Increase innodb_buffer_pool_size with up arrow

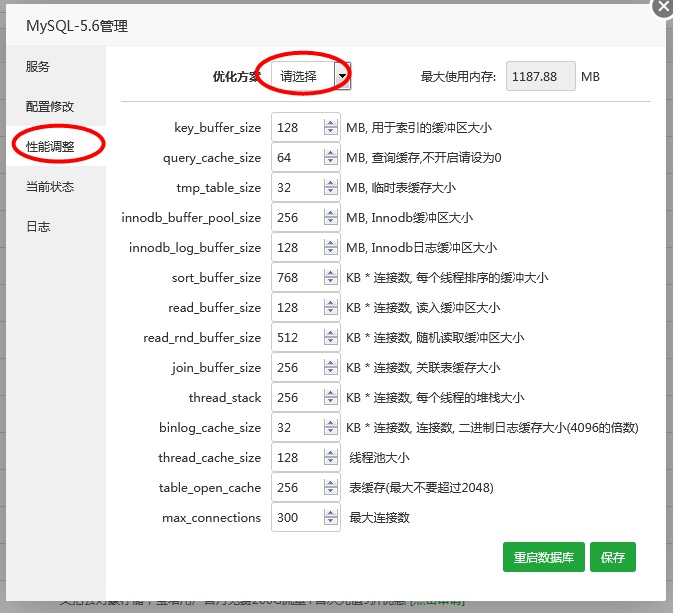pos(330,213)
